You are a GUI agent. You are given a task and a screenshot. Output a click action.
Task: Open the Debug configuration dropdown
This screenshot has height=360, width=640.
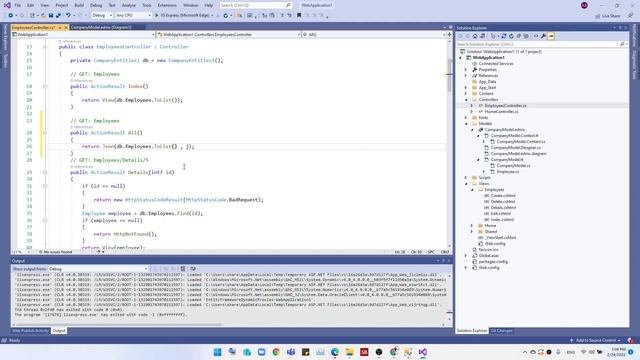coord(102,15)
